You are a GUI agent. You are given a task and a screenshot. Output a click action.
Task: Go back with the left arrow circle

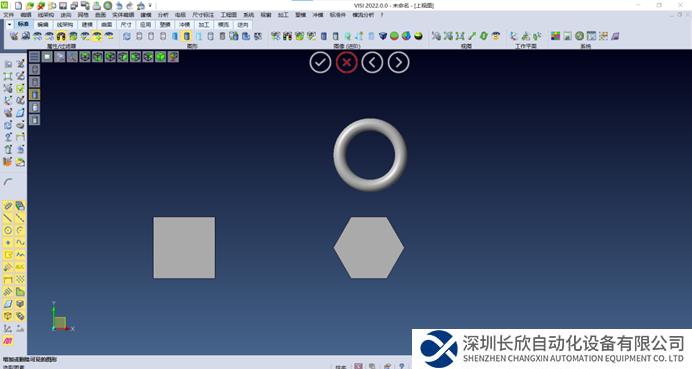[x=372, y=63]
